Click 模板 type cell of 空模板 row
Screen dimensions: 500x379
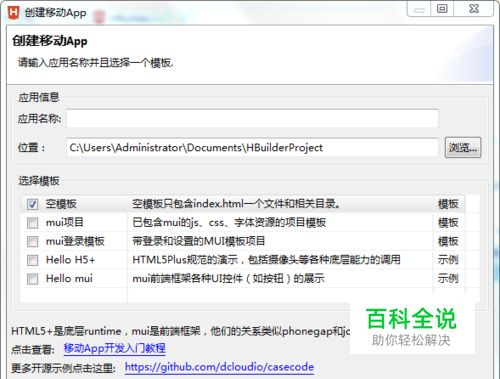(x=448, y=204)
